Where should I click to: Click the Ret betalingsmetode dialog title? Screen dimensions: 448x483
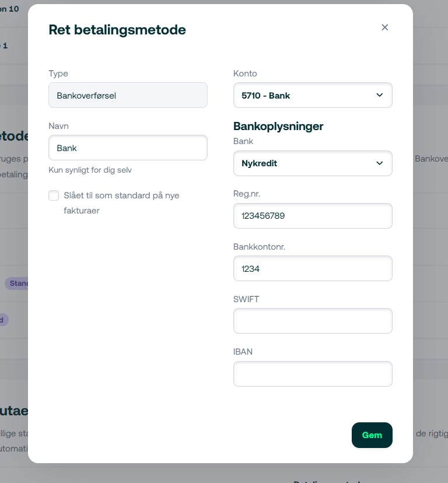117,30
